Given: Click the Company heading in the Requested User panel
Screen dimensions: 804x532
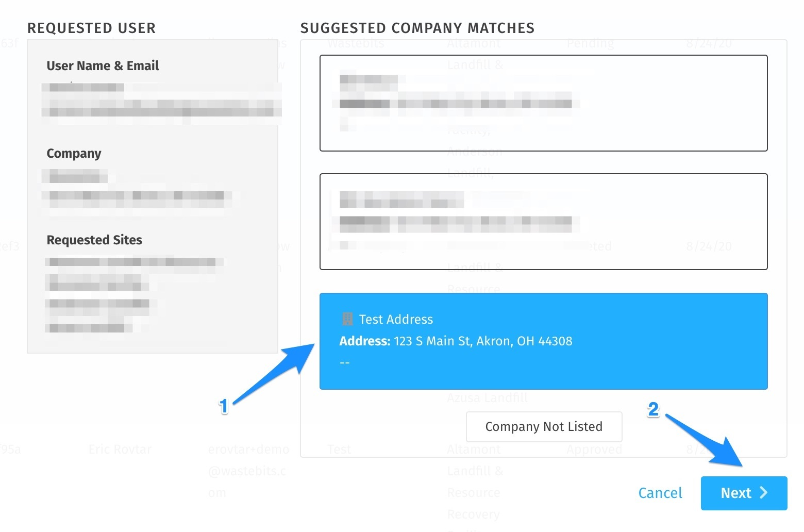Looking at the screenshot, I should (74, 154).
